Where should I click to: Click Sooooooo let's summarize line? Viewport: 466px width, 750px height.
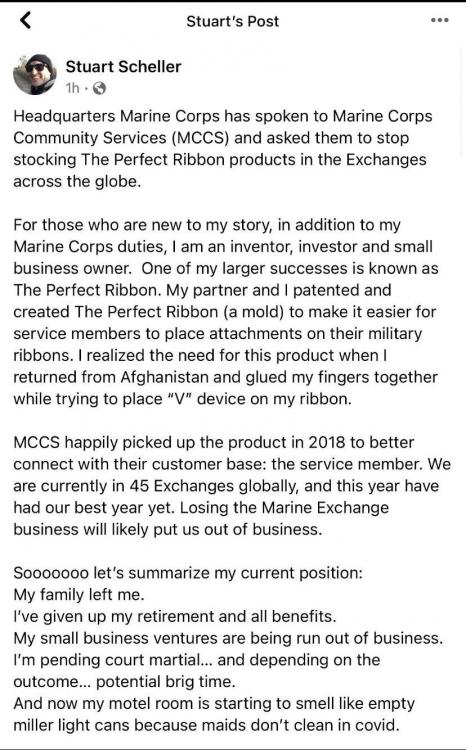click(x=188, y=573)
